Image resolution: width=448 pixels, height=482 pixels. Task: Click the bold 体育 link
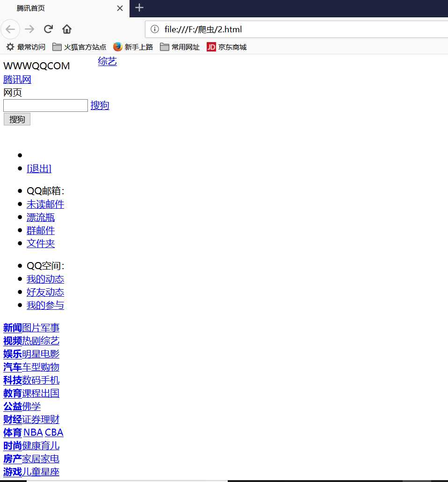coord(13,432)
